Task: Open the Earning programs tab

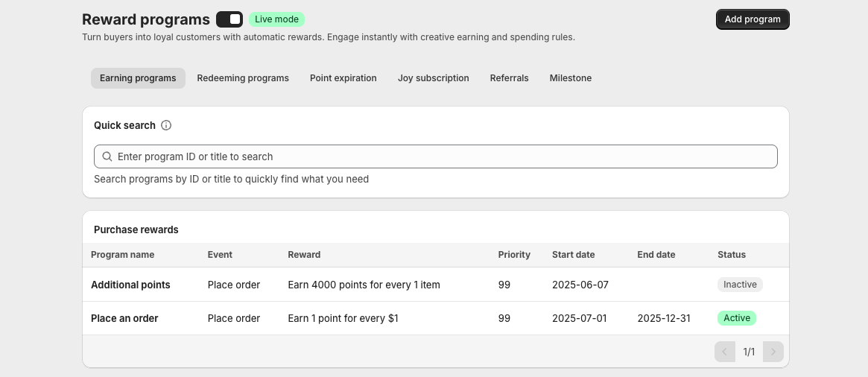Action: pos(138,78)
